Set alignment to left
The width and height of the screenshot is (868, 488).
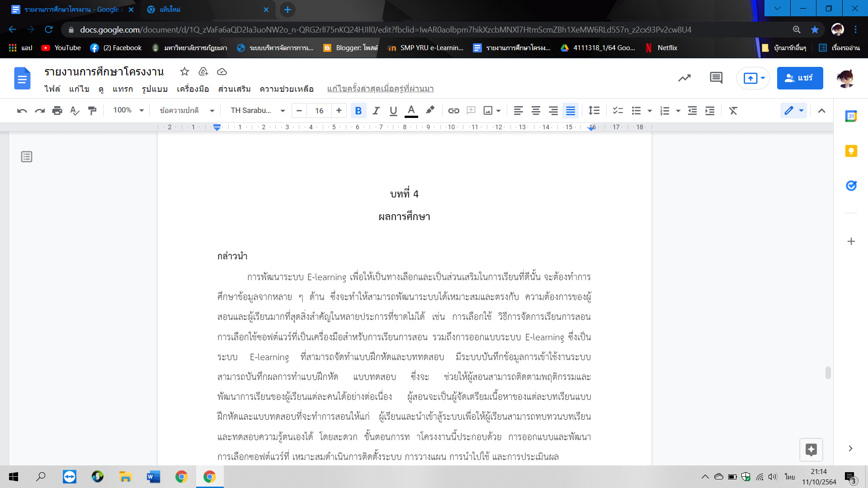tap(519, 111)
